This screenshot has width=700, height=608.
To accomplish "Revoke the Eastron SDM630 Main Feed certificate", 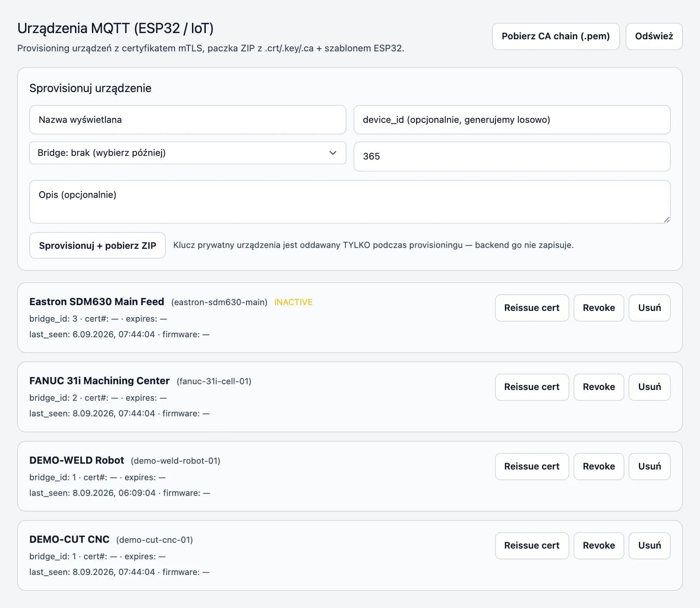I will (x=599, y=308).
